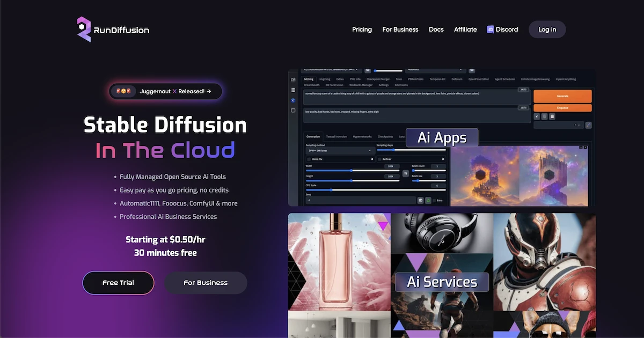The image size is (644, 338).
Task: Open the Sampling method dropdown
Action: tap(340, 151)
